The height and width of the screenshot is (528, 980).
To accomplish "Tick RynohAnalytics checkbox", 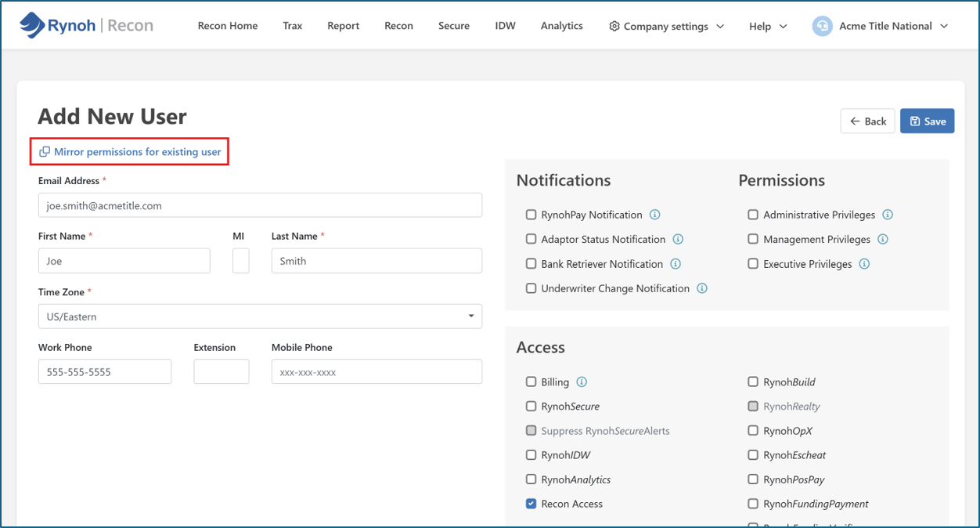I will coord(531,479).
